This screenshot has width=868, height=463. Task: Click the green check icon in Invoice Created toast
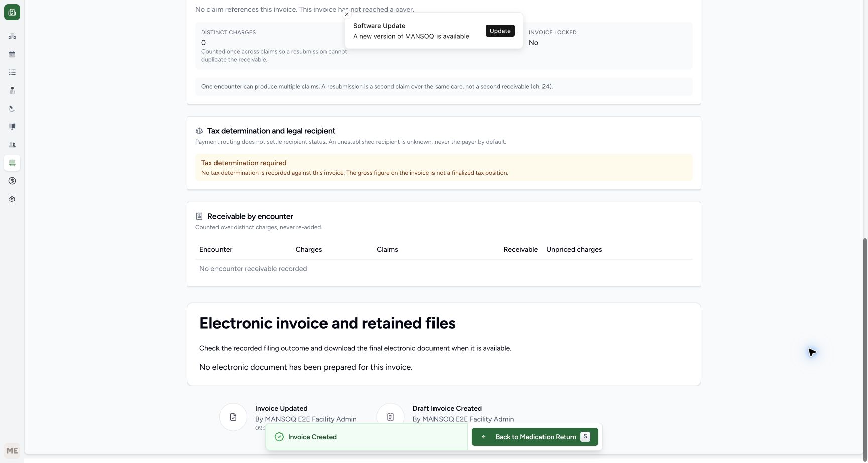click(x=279, y=437)
